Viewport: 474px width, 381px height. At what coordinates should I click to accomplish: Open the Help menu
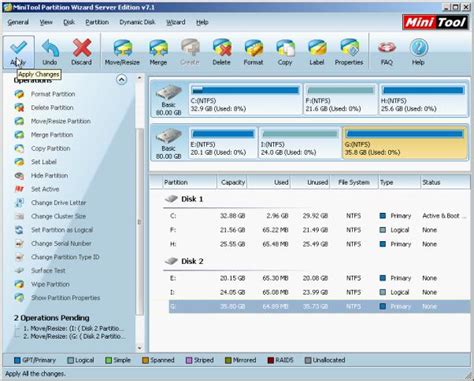(x=202, y=22)
